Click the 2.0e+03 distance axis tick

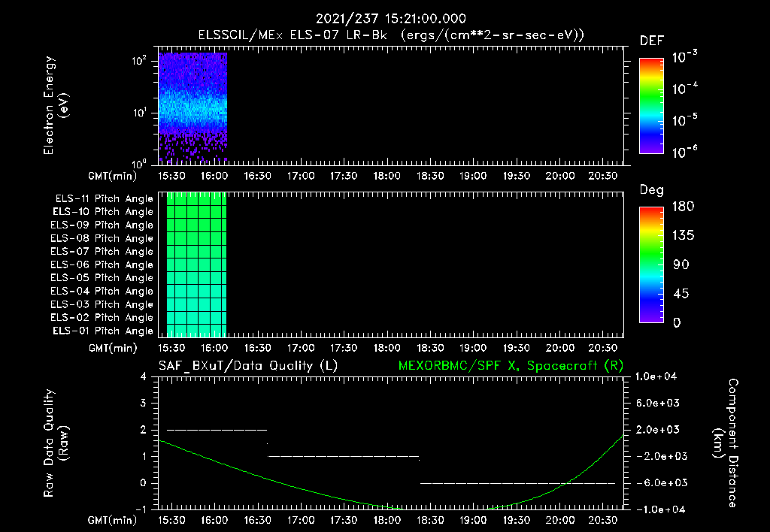click(x=657, y=429)
